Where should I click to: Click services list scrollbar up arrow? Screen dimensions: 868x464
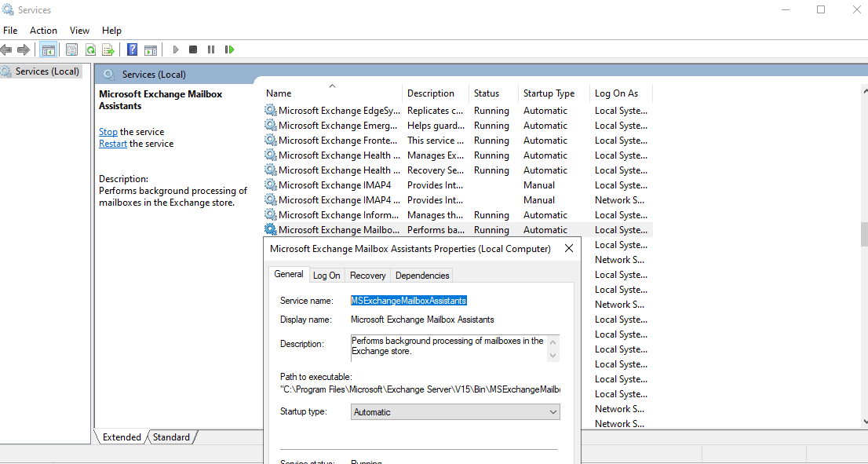[865, 90]
